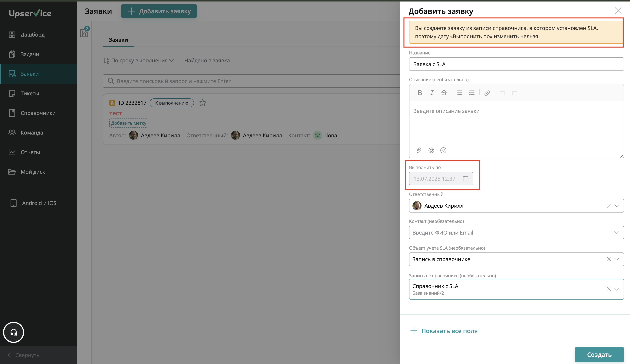Click the @ mention icon

(431, 150)
